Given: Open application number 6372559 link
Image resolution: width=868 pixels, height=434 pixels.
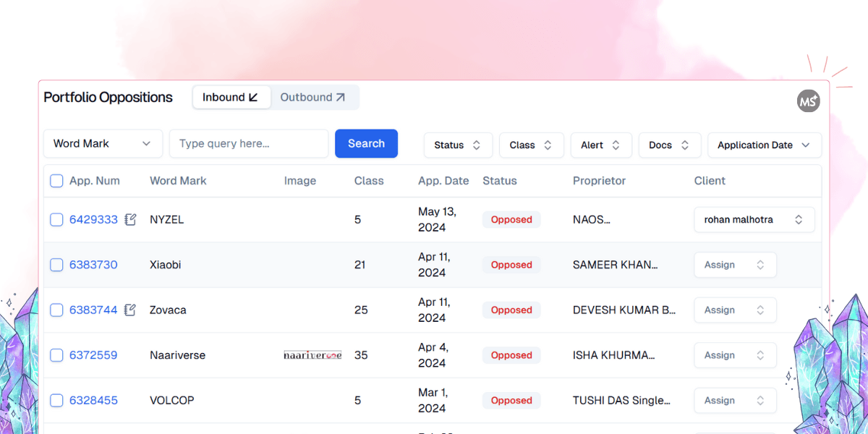Looking at the screenshot, I should coord(93,355).
